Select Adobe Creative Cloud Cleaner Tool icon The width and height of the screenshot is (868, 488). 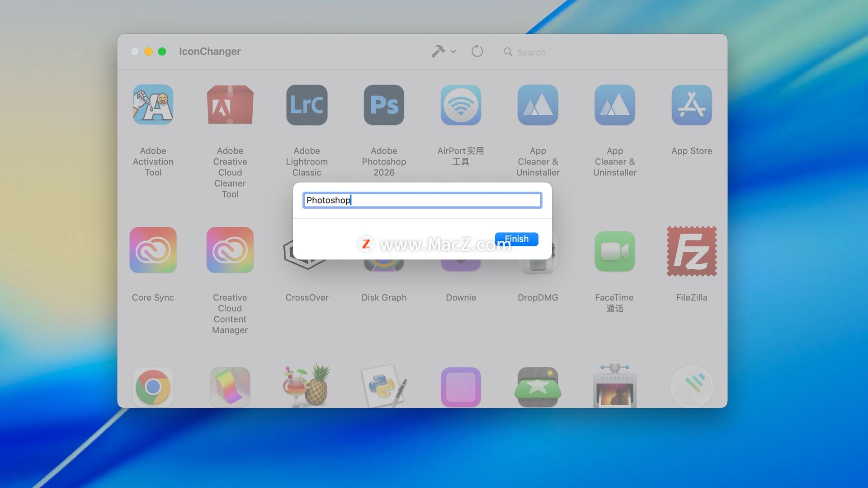point(230,105)
